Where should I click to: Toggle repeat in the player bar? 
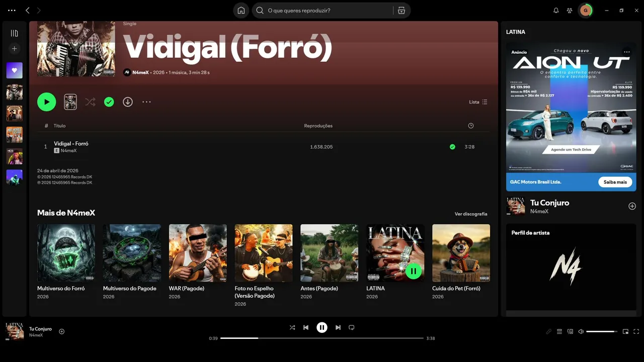coord(352,327)
